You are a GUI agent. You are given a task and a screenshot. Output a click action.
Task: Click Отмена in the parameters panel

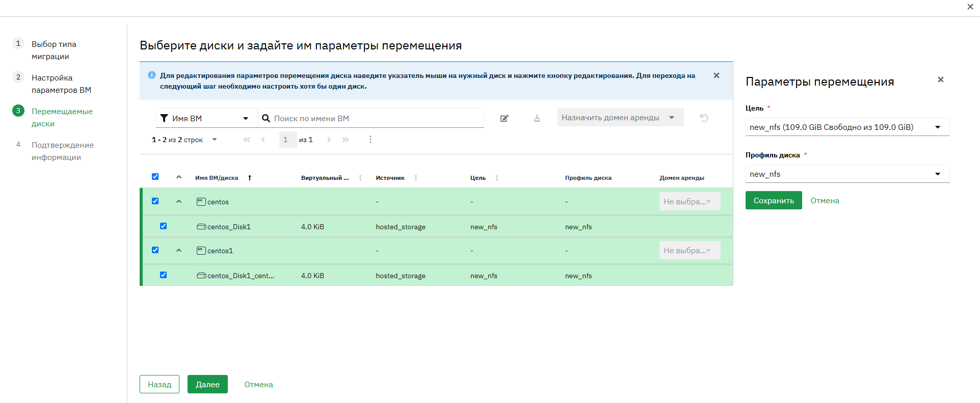click(825, 201)
